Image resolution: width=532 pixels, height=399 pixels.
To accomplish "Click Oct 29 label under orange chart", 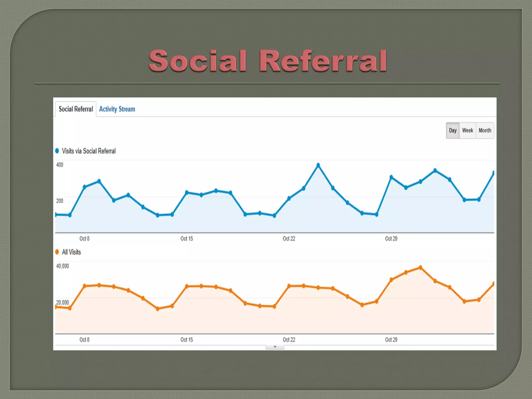I will click(x=391, y=340).
